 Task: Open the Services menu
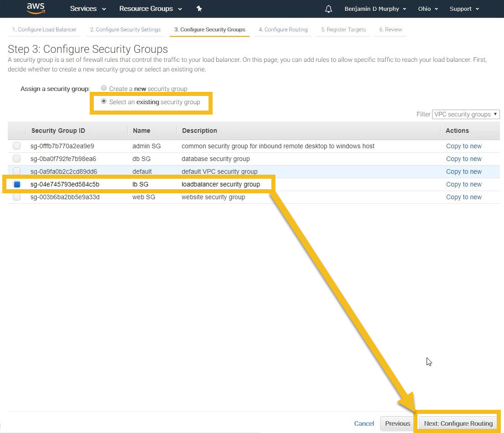[x=88, y=9]
